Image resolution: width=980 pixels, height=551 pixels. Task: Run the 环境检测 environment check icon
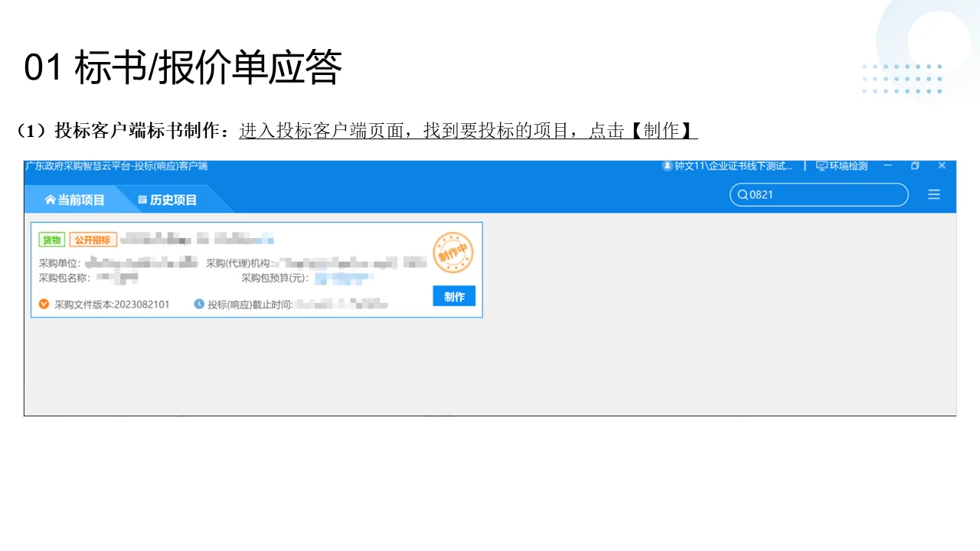click(x=821, y=165)
